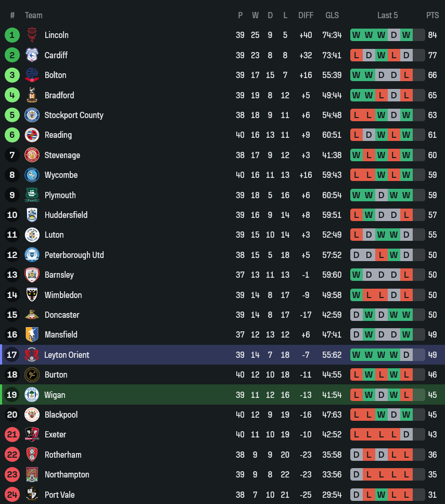Click the single win badge in Cardiff's form
This screenshot has height=504, width=445.
tap(382, 55)
